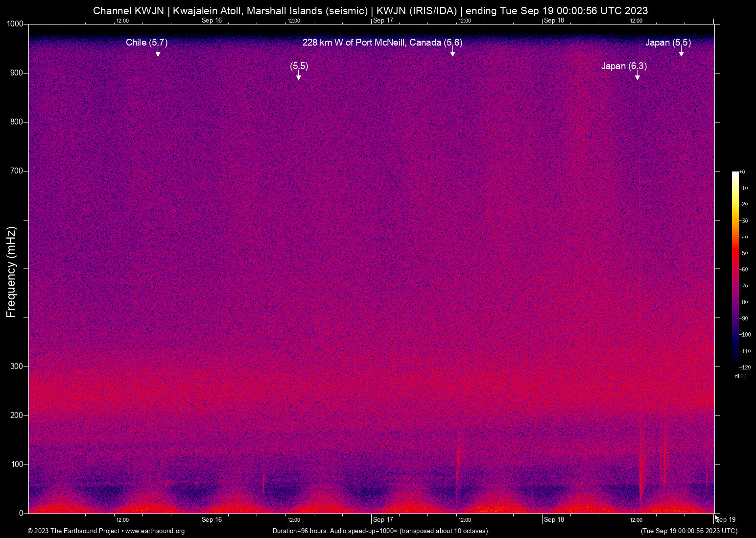Click the dBFS color scale bar
756x538 pixels.
click(x=735, y=269)
